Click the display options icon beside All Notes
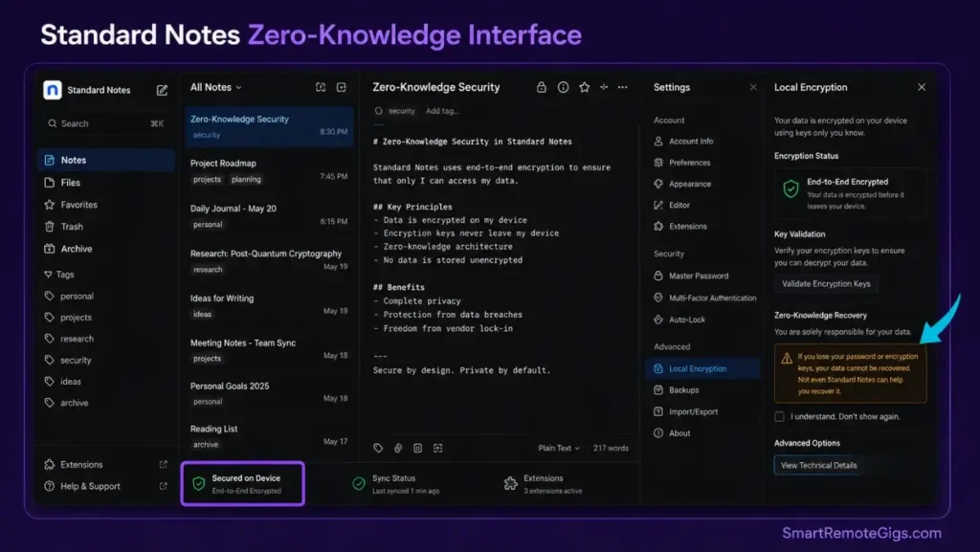This screenshot has height=552, width=980. 321,87
